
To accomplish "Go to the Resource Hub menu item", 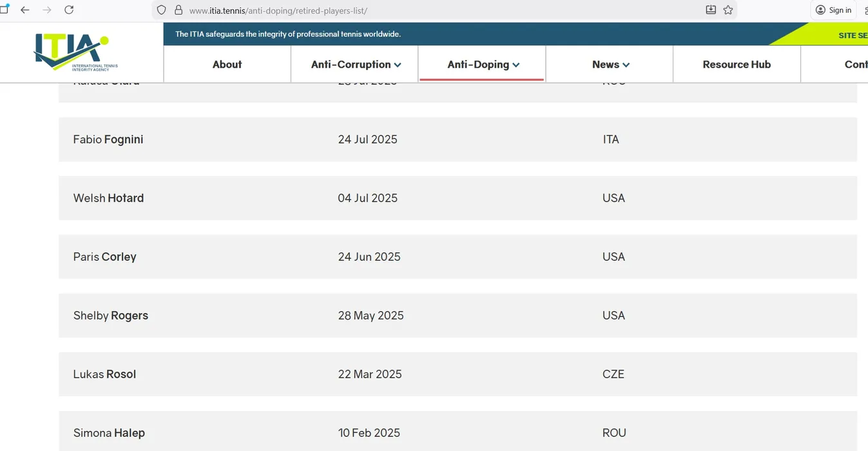I will (x=737, y=64).
